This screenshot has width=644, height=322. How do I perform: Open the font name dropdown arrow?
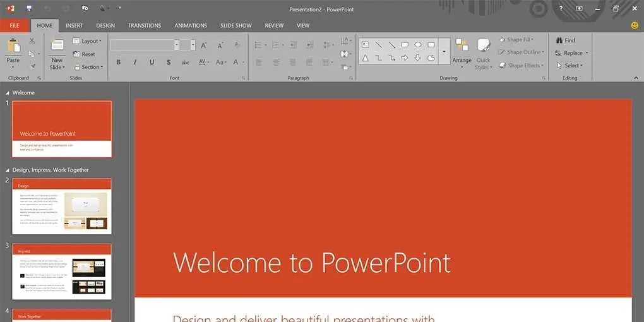[176, 45]
